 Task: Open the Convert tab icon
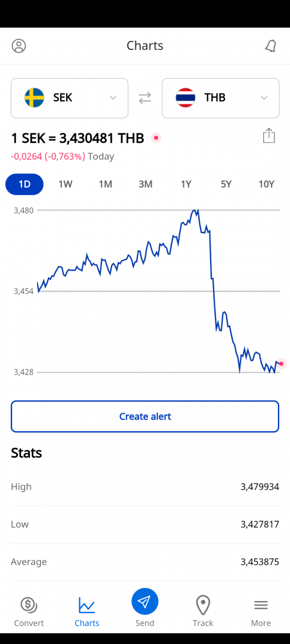point(29,605)
